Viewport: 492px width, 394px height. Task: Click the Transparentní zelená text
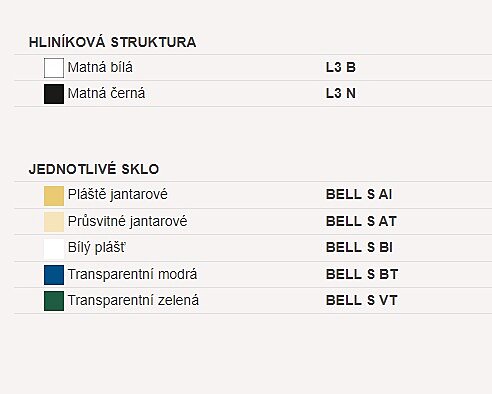coord(133,300)
